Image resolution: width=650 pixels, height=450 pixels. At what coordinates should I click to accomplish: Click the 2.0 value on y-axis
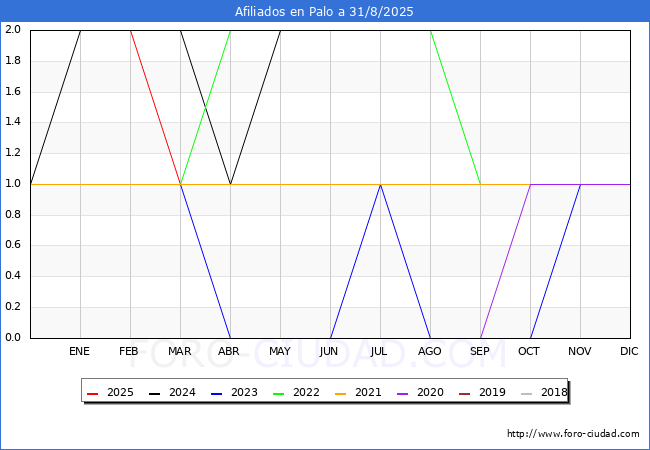pyautogui.click(x=13, y=29)
